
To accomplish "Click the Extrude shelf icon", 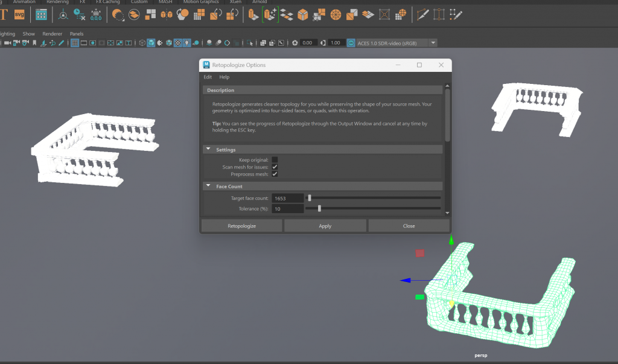I will [x=252, y=14].
